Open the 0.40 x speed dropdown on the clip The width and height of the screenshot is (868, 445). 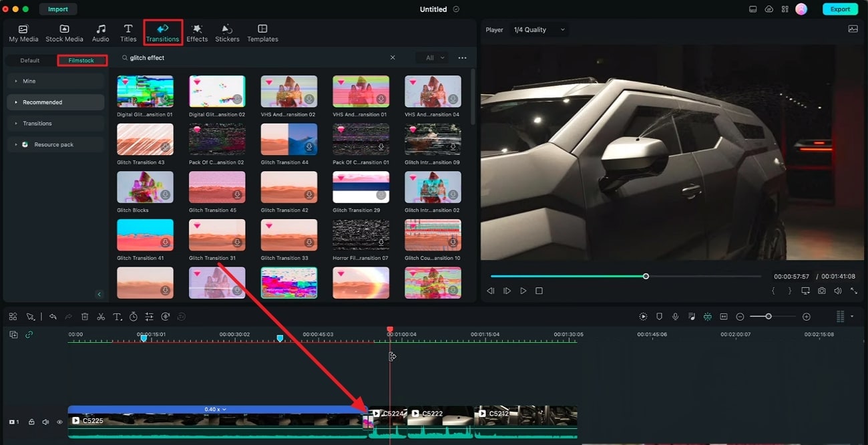(x=215, y=409)
